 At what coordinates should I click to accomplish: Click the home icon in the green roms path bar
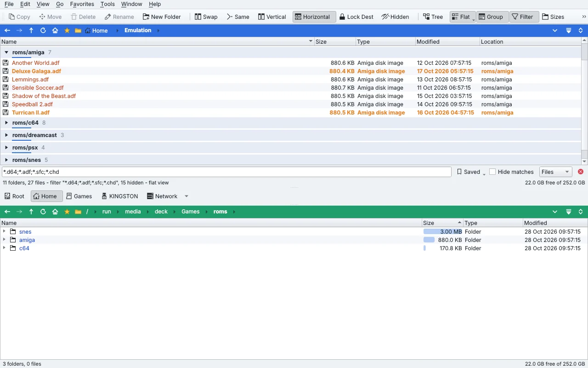(x=55, y=212)
